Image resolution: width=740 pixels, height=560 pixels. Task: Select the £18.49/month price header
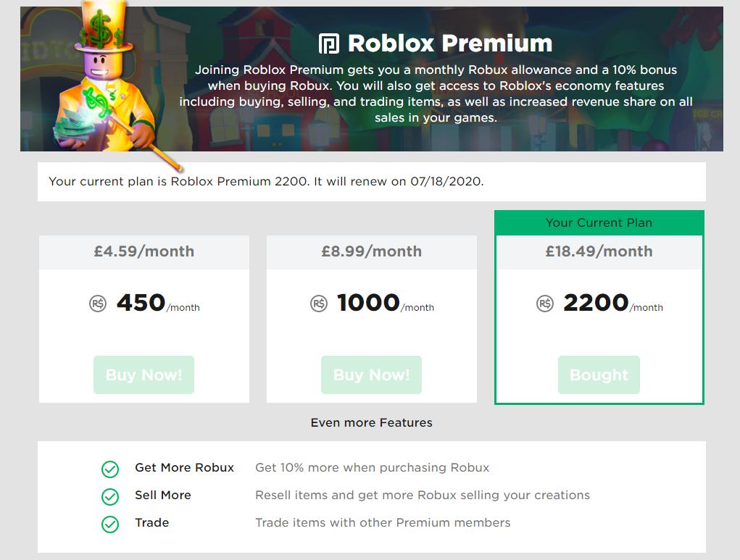point(599,251)
